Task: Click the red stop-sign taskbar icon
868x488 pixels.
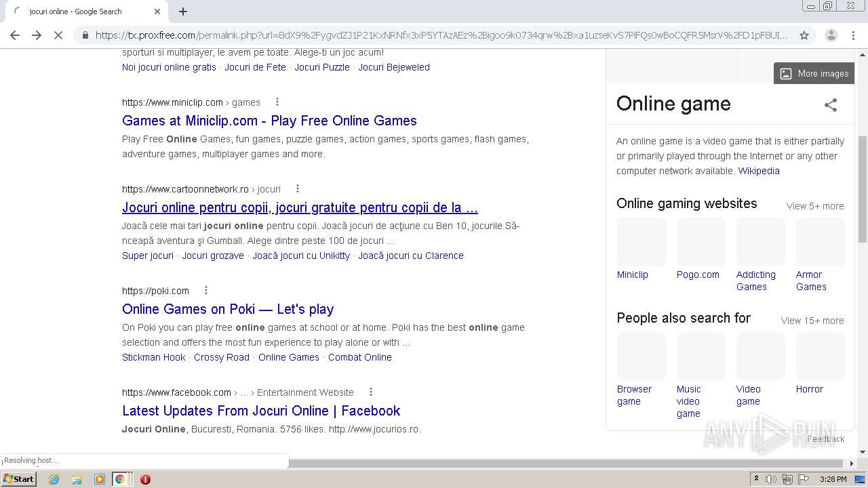Action: (x=145, y=479)
